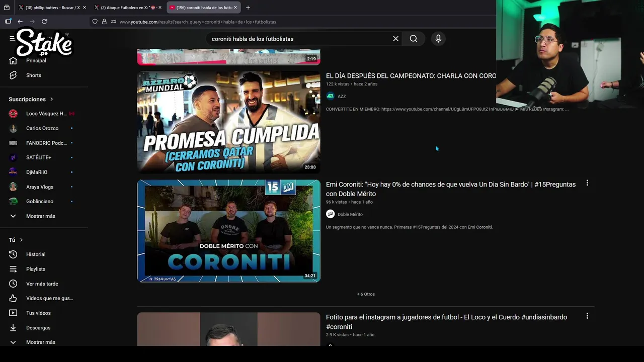Reload the page in the browser

click(44, 22)
